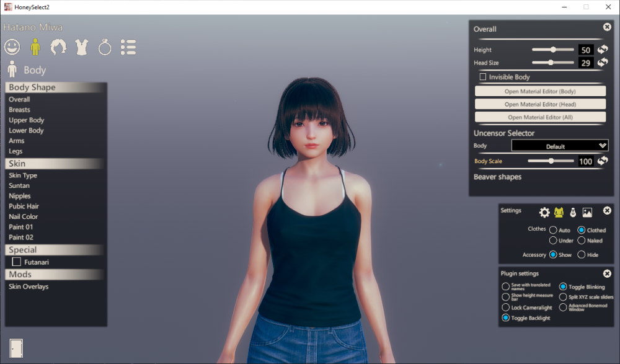Image resolution: width=620 pixels, height=364 pixels.
Task: Open the Face category icon
Action: (12, 47)
